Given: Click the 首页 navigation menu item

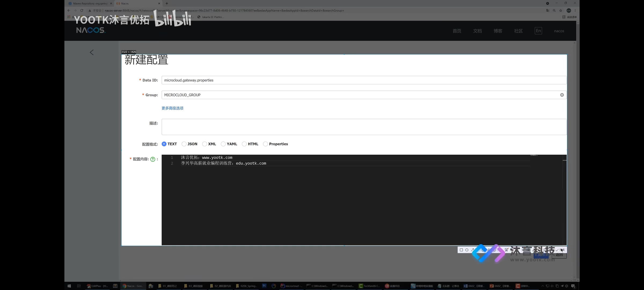Looking at the screenshot, I should coord(457,30).
